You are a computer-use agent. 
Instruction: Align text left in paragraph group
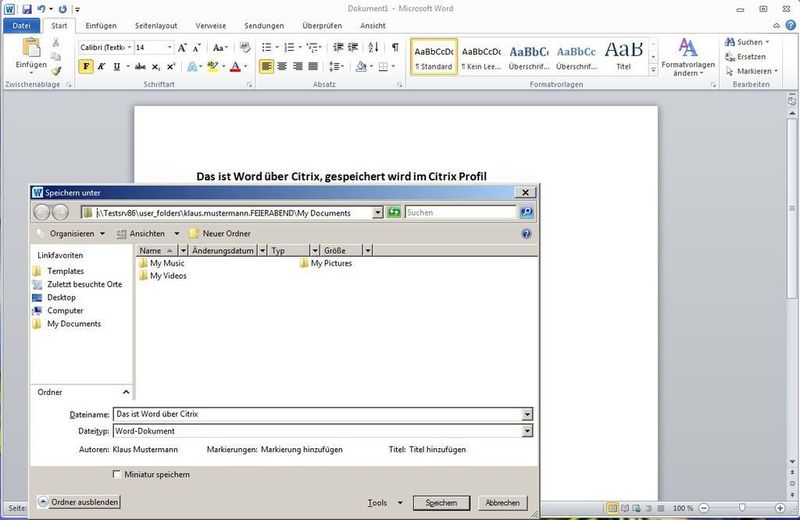[266, 66]
